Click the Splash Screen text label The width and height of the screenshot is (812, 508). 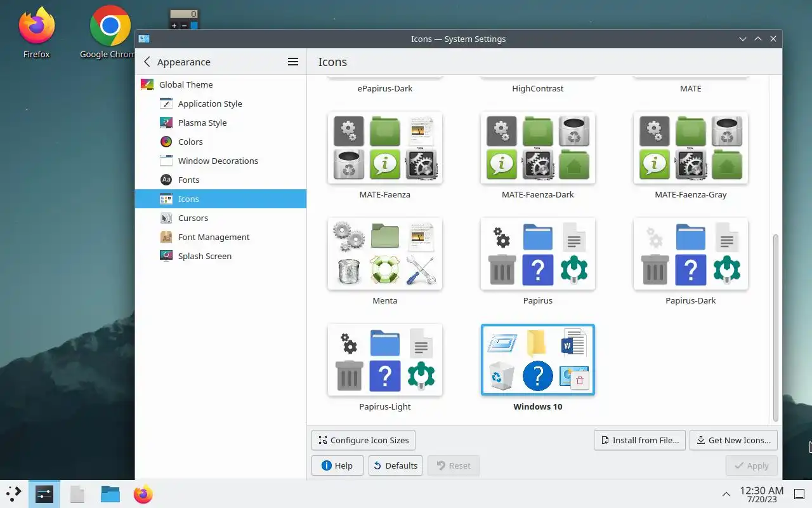click(x=205, y=256)
